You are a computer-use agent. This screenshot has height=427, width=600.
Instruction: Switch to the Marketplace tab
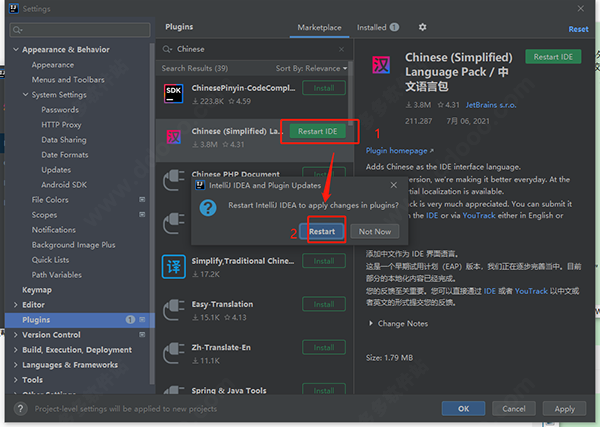click(x=319, y=28)
